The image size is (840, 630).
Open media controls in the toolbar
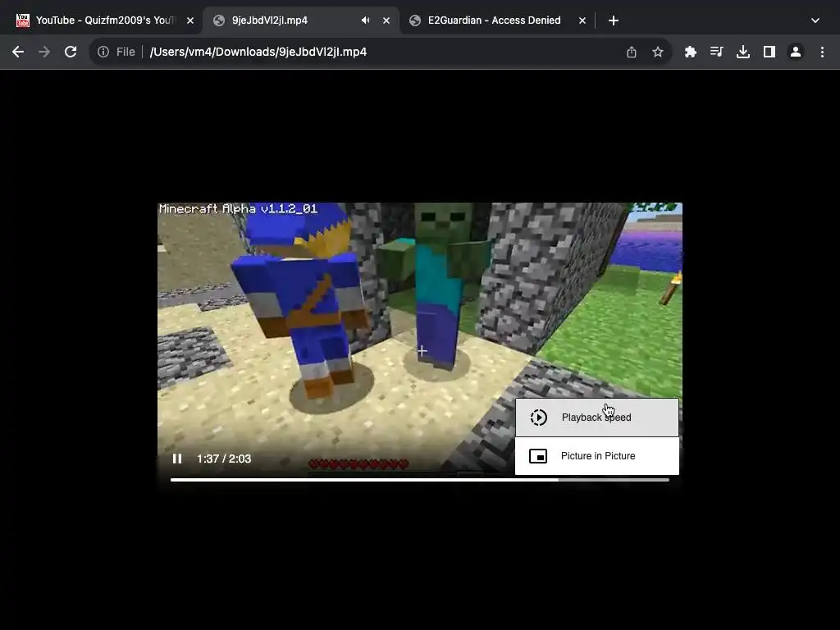coord(717,52)
